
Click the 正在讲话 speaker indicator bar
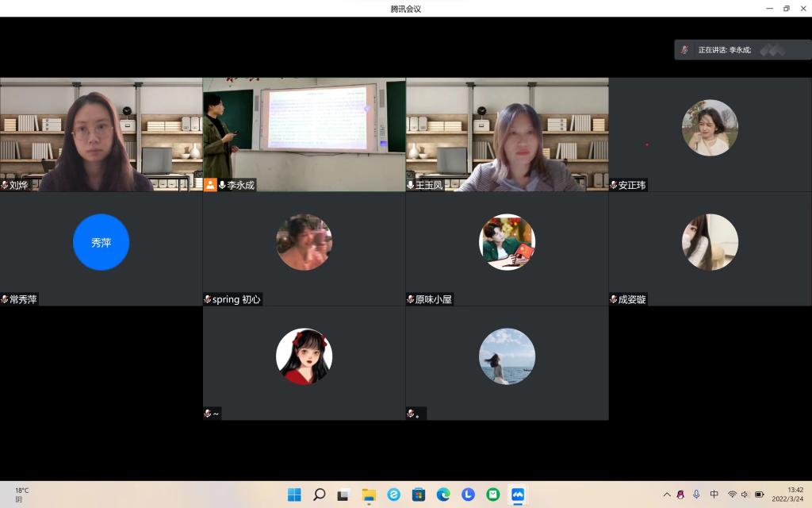click(x=742, y=50)
